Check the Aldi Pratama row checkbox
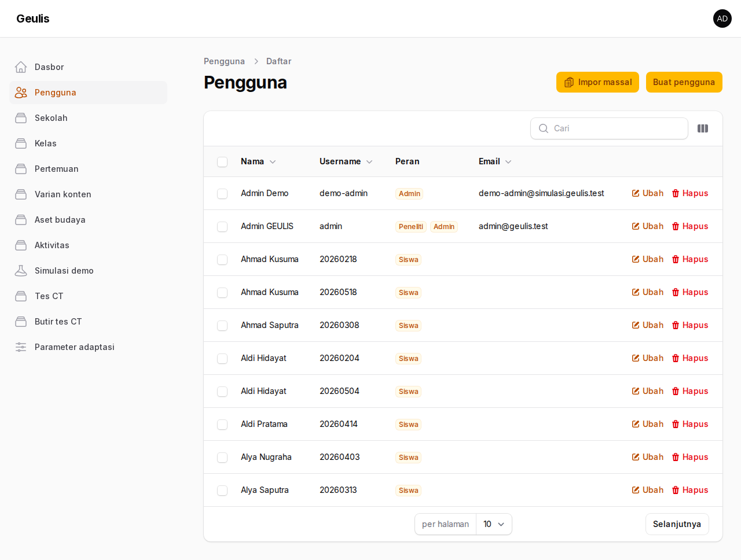Screen dimensions: 741x560 (x=222, y=425)
